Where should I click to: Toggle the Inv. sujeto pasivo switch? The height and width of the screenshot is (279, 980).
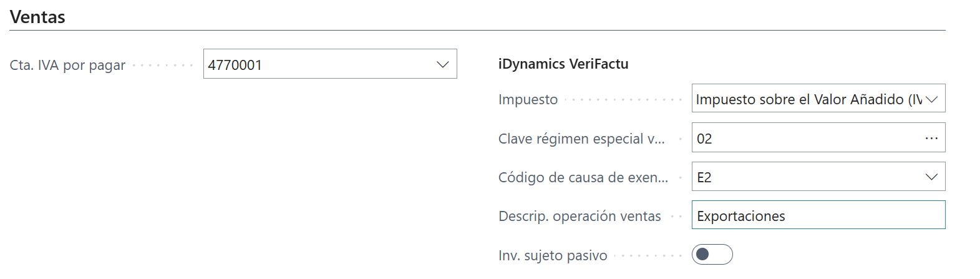point(712,255)
